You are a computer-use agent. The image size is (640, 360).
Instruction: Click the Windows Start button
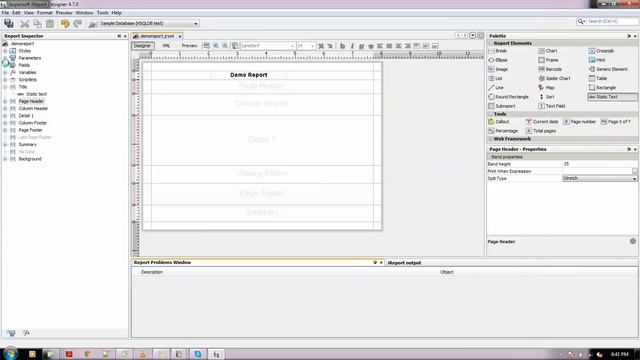(x=10, y=353)
